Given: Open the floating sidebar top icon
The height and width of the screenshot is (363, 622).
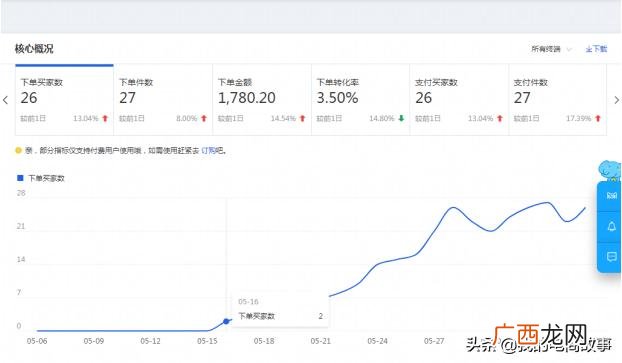Looking at the screenshot, I should click(611, 196).
